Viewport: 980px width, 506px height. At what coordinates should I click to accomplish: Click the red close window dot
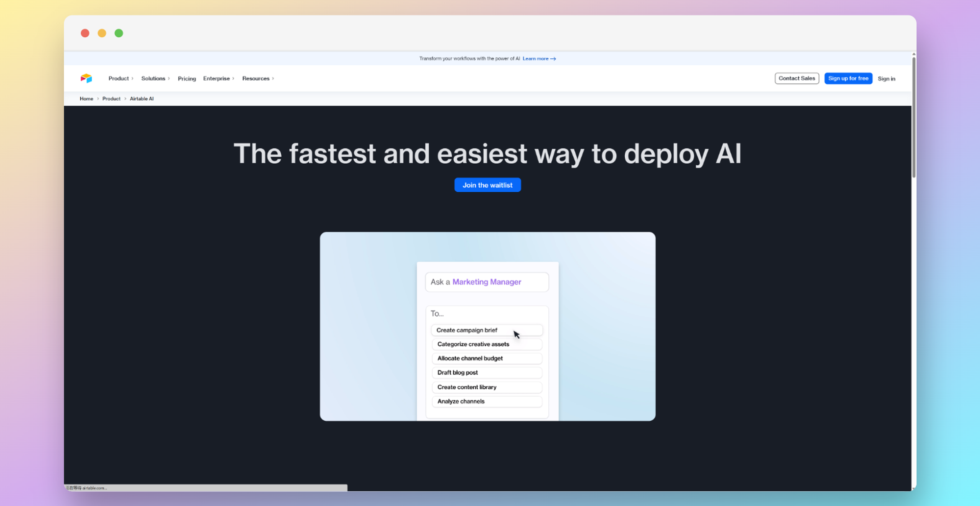[85, 33]
